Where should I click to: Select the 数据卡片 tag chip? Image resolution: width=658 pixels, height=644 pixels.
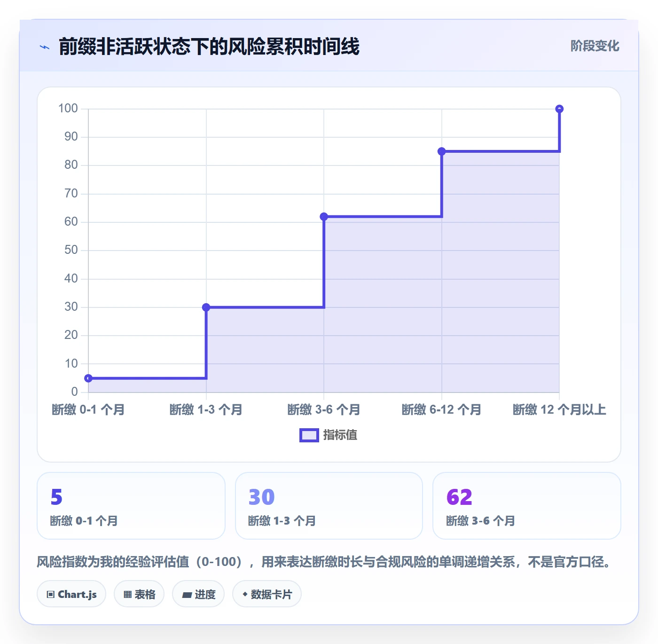267,594
